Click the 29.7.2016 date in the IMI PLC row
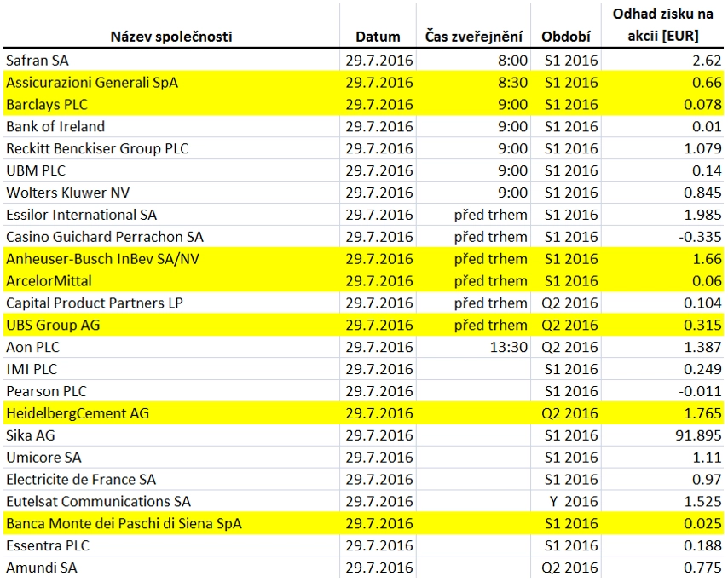Screen dimensions: 728x582 (x=379, y=369)
